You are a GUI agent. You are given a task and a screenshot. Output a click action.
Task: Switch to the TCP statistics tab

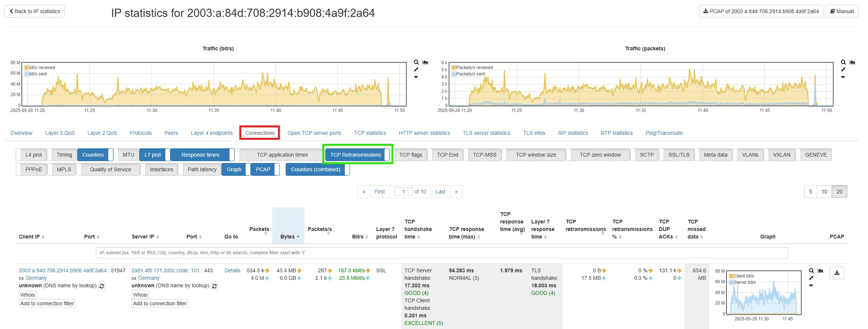(370, 133)
